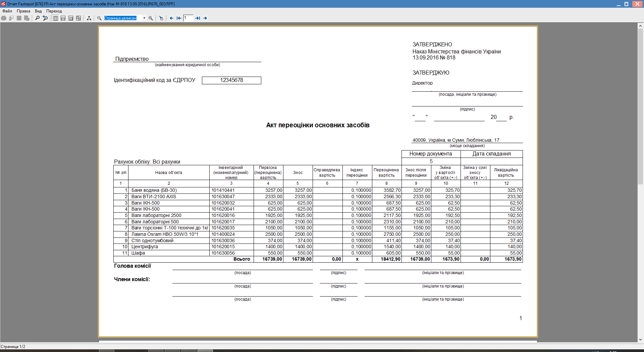Open the zoom level dropdown arrow
Screen dimensions: 644x352
(x=144, y=18)
